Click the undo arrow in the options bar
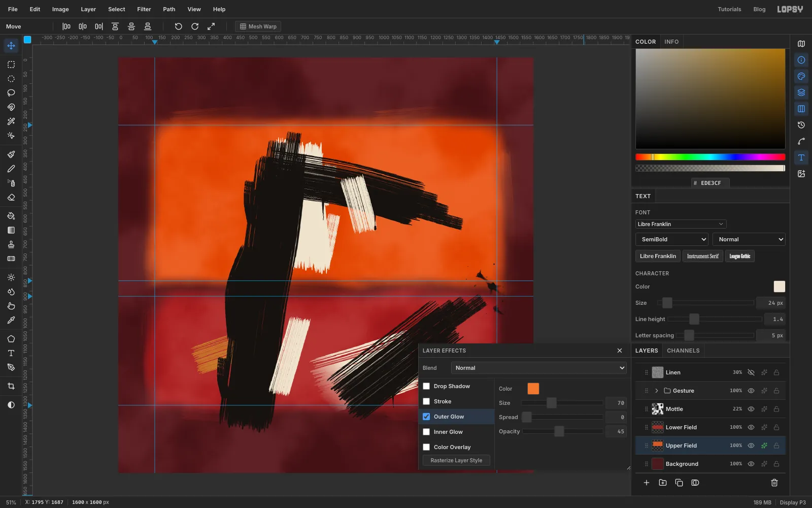 pyautogui.click(x=178, y=26)
